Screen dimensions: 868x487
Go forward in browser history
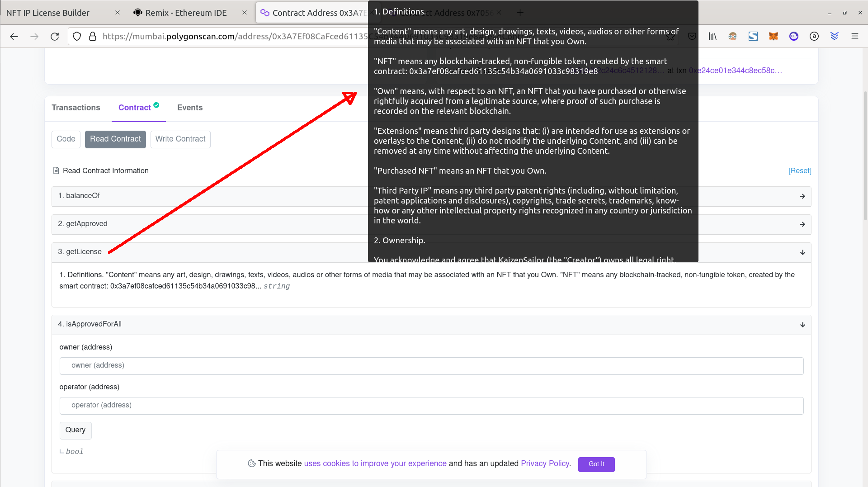34,37
